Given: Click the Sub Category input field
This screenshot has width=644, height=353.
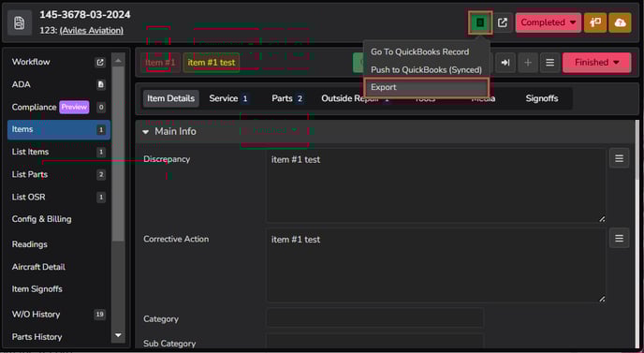Looking at the screenshot, I should (375, 342).
